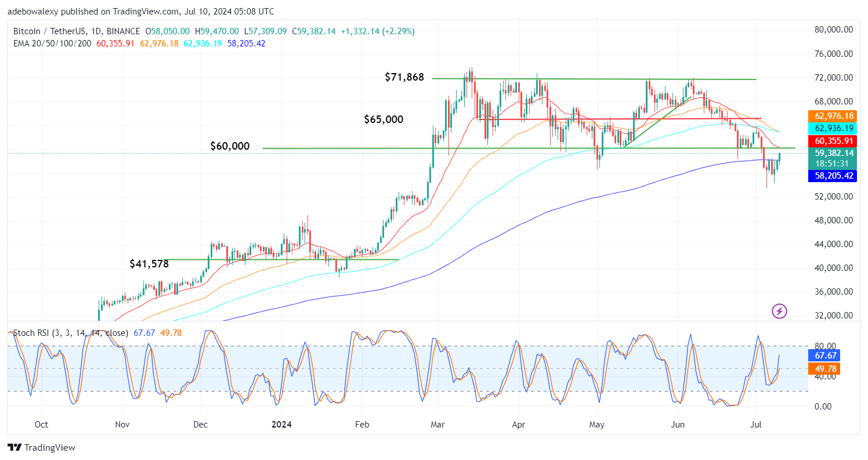Click the red 60,355.91 price tag
Viewport: 868px width, 460px height.
coord(833,140)
